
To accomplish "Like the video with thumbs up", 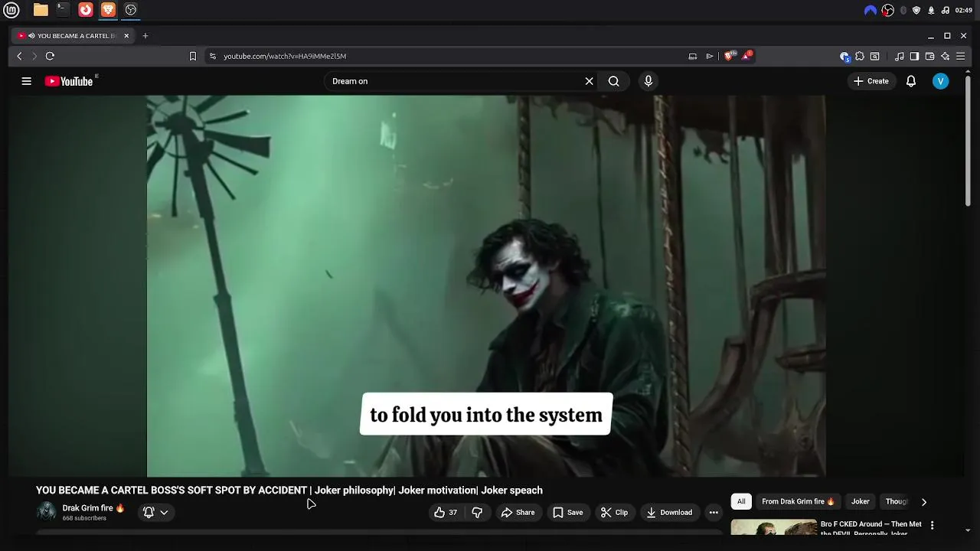I will coord(446,513).
